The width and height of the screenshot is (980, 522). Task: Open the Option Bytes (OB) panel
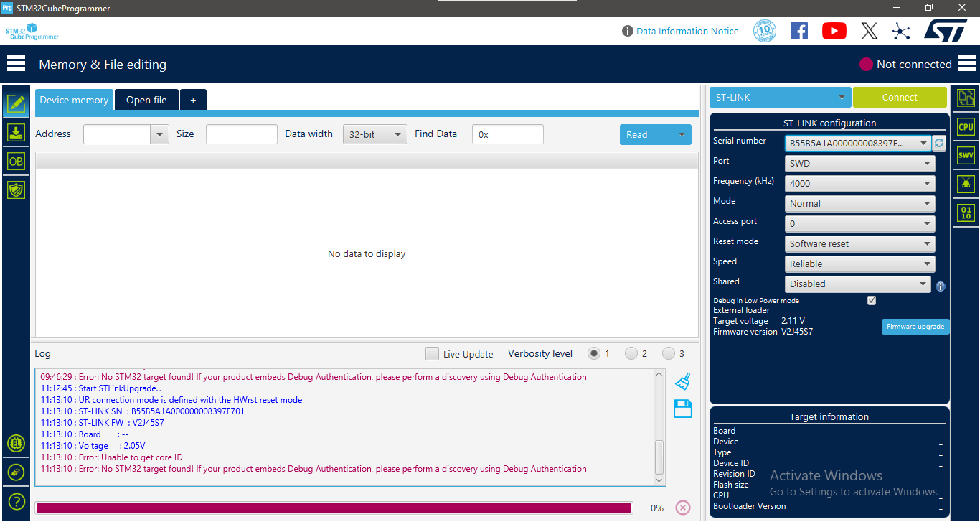(x=16, y=161)
